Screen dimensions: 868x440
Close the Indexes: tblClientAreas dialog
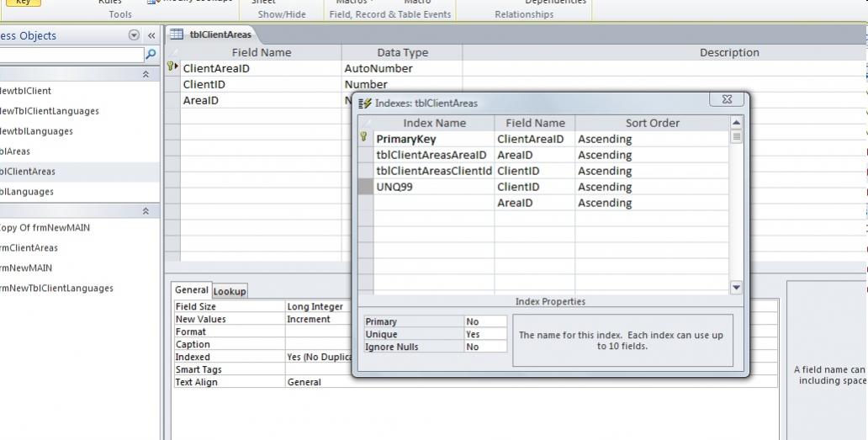[x=727, y=99]
